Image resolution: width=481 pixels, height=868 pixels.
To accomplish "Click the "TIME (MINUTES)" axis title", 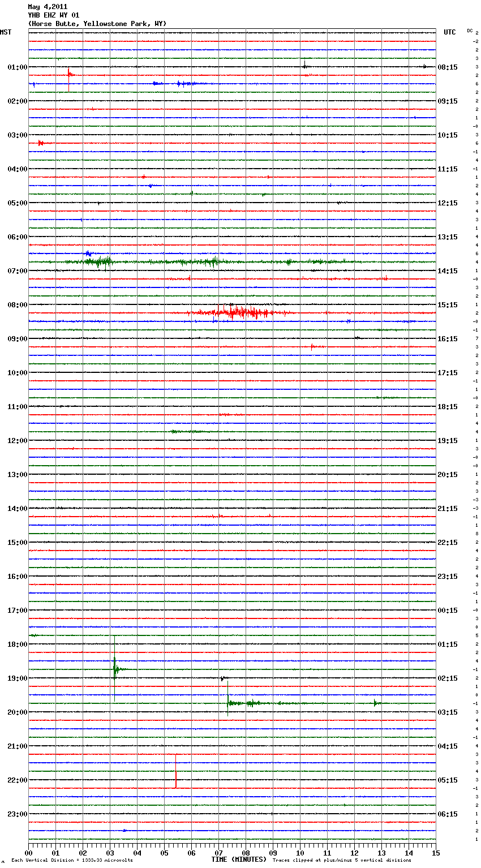I will pyautogui.click(x=239, y=860).
